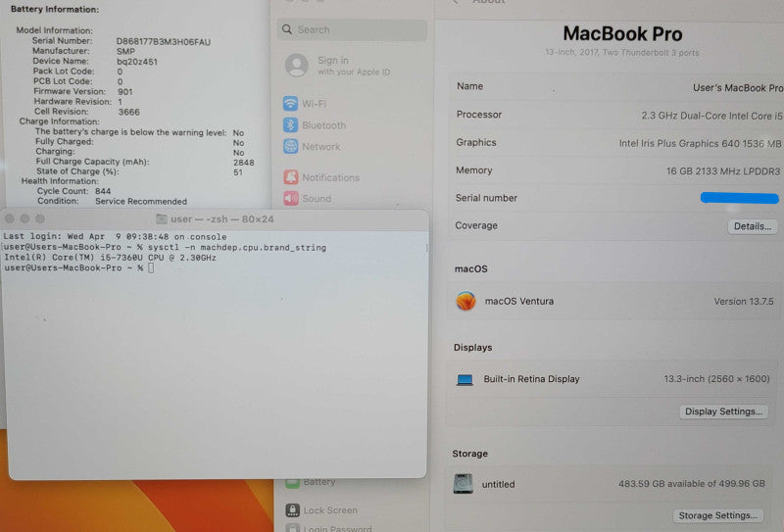Click the State of Charge value 51
The height and width of the screenshot is (532, 784).
tap(238, 172)
